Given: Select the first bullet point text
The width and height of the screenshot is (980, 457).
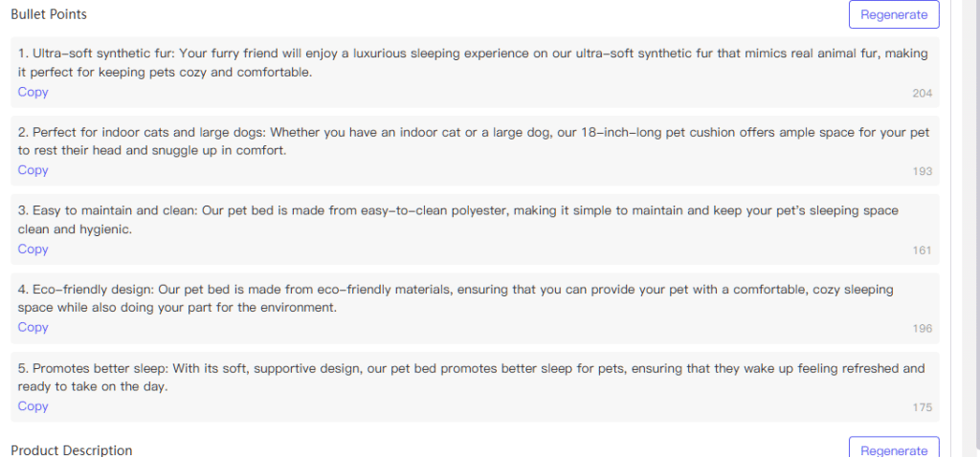Looking at the screenshot, I should 473,62.
